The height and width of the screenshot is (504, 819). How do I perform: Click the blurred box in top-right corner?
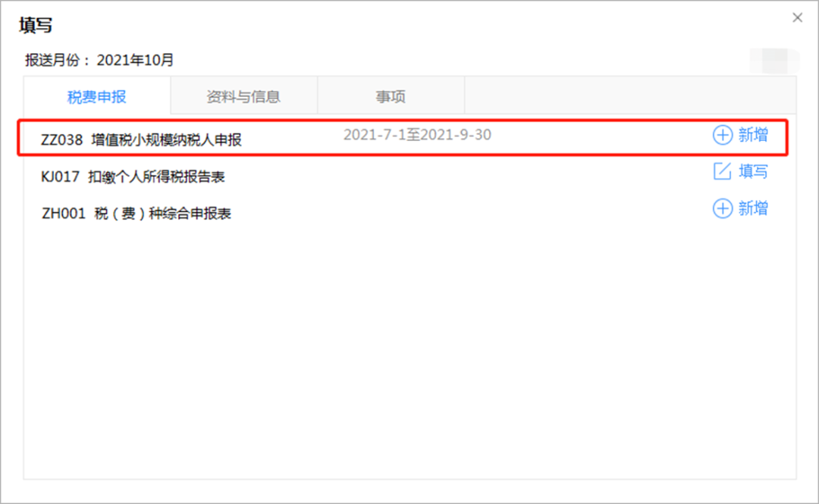[774, 61]
